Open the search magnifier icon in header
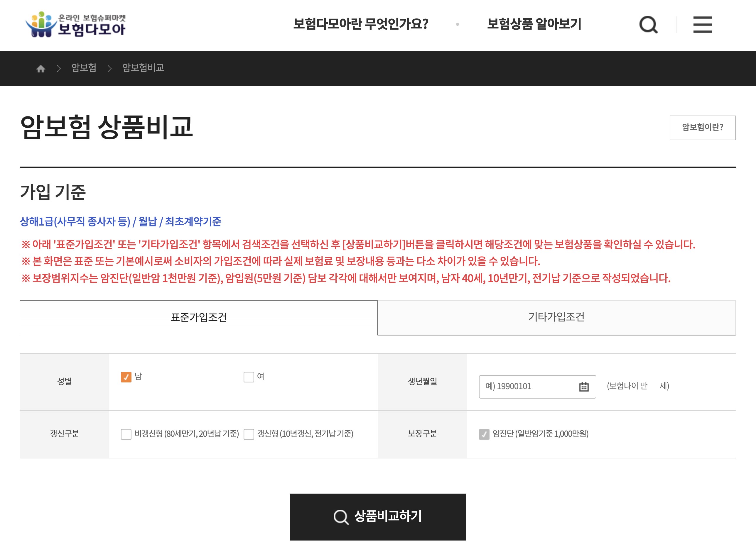 click(x=648, y=24)
